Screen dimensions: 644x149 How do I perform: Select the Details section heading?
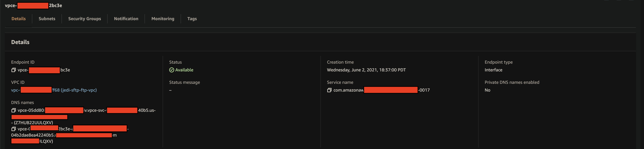point(20,42)
